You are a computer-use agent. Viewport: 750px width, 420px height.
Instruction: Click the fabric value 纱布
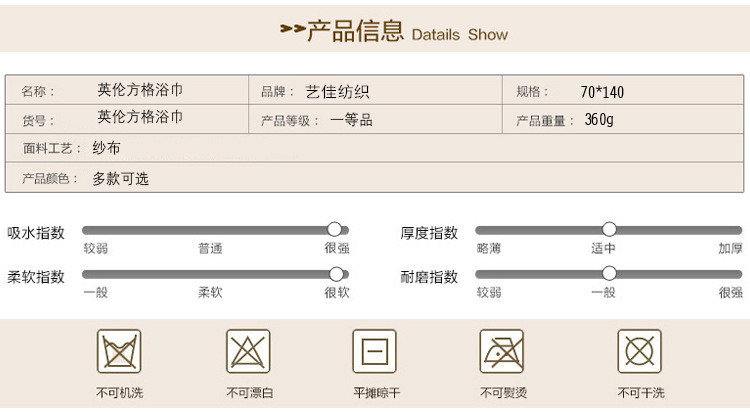106,148
